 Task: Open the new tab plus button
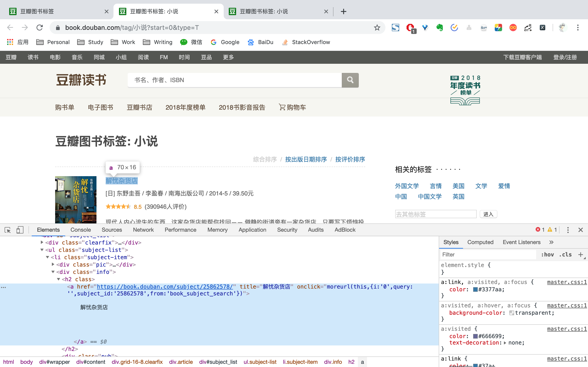(x=343, y=11)
